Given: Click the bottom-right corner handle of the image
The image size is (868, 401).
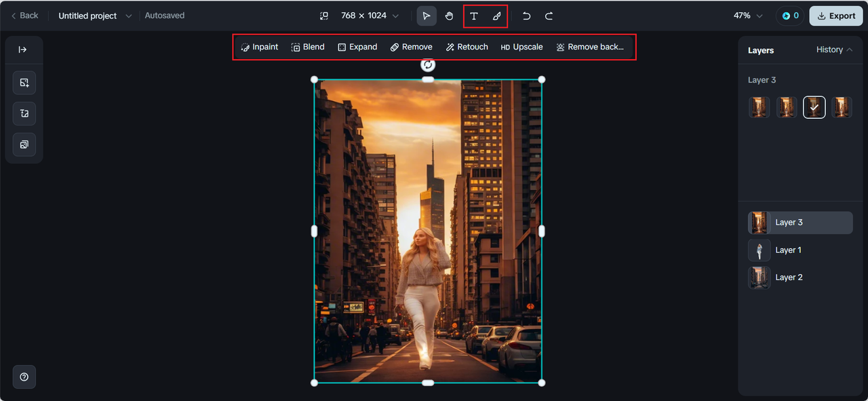Looking at the screenshot, I should point(542,383).
